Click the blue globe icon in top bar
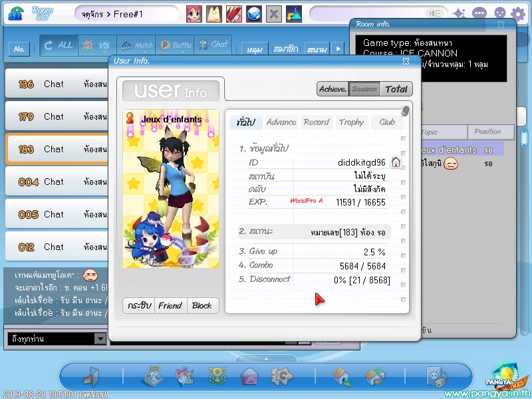The width and height of the screenshot is (532, 399). point(254,14)
